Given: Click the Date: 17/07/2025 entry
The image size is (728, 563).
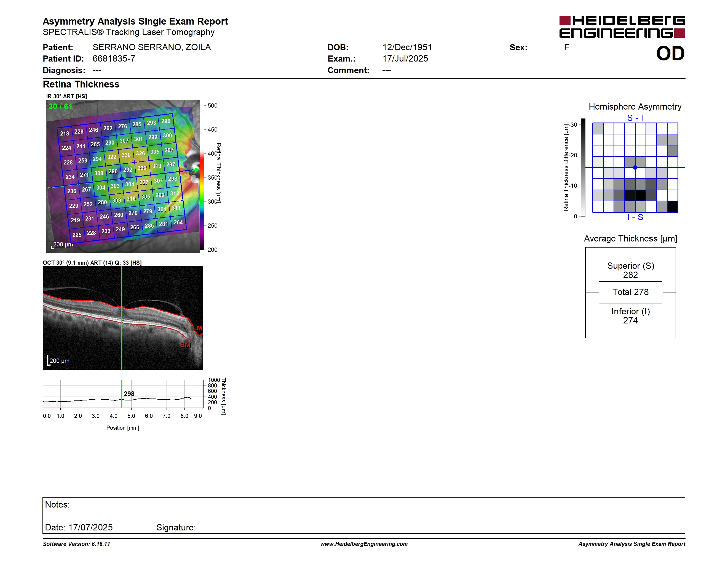Looking at the screenshot, I should pyautogui.click(x=79, y=528).
